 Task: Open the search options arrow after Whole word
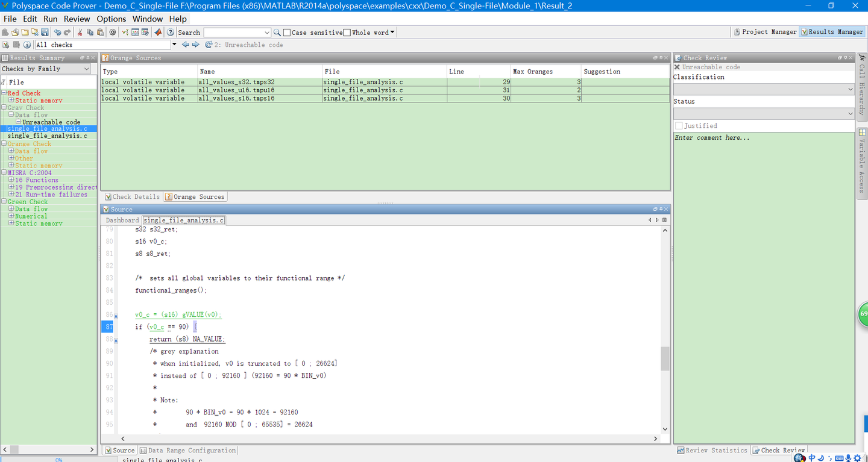pyautogui.click(x=392, y=33)
